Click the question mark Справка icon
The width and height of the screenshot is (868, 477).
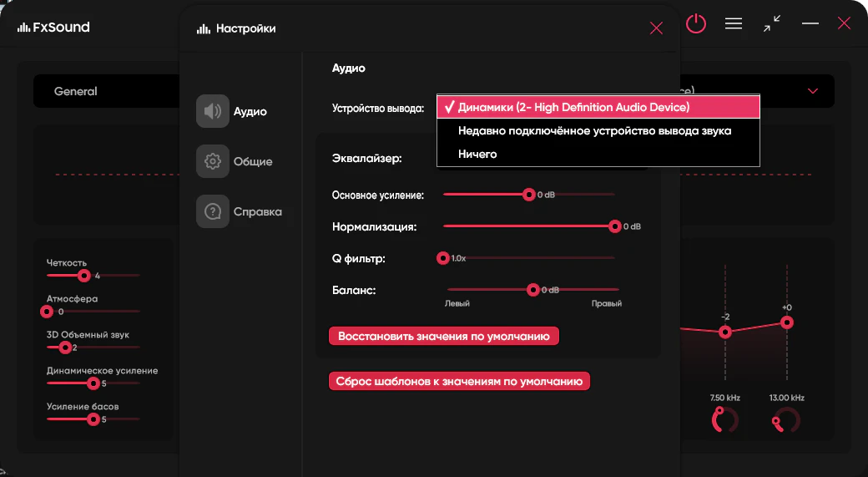213,211
